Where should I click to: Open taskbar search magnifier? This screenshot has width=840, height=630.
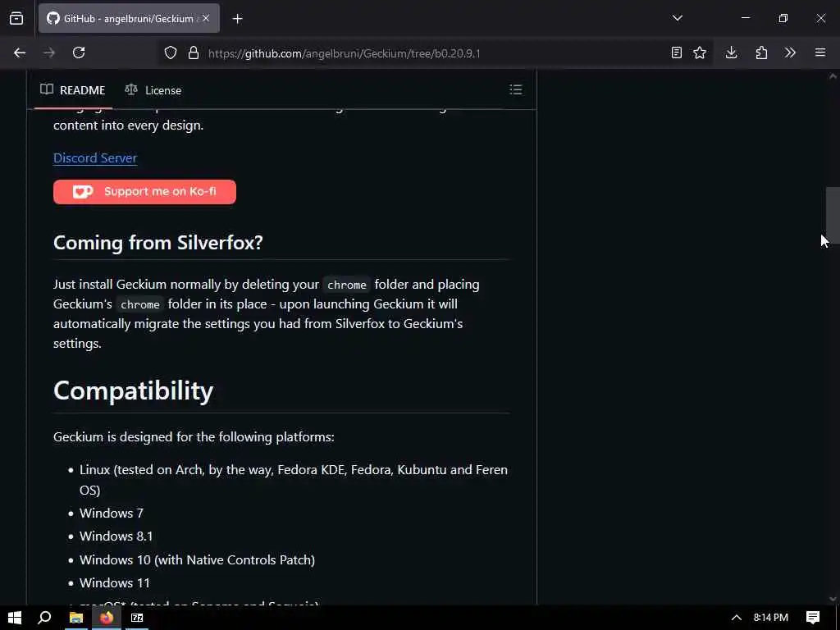[44, 618]
